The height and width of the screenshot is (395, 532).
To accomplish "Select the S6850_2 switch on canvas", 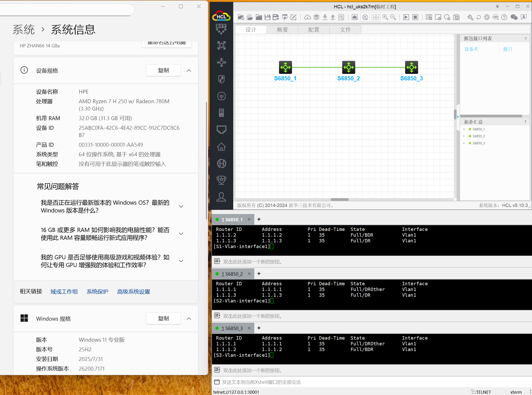I will pos(348,67).
